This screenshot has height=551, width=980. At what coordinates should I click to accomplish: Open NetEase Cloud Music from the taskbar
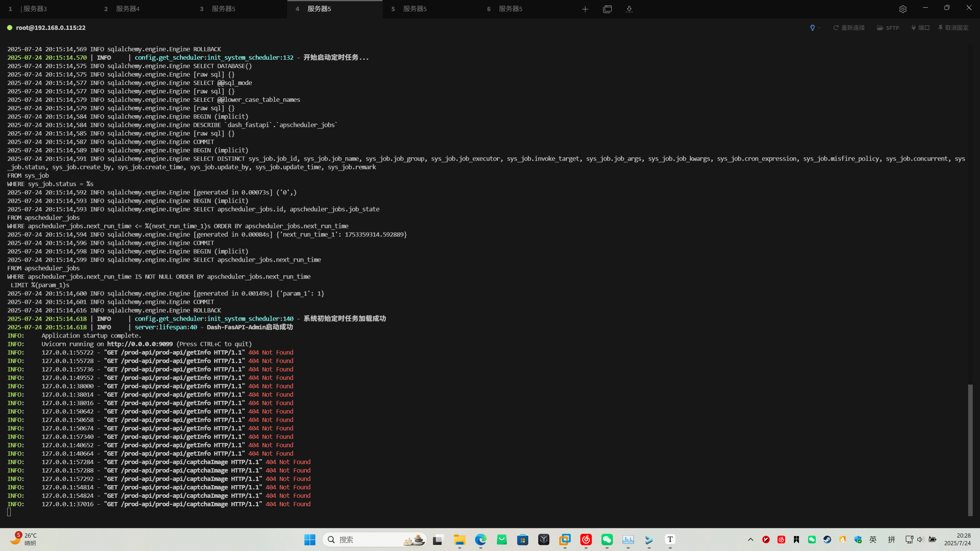[x=586, y=540]
